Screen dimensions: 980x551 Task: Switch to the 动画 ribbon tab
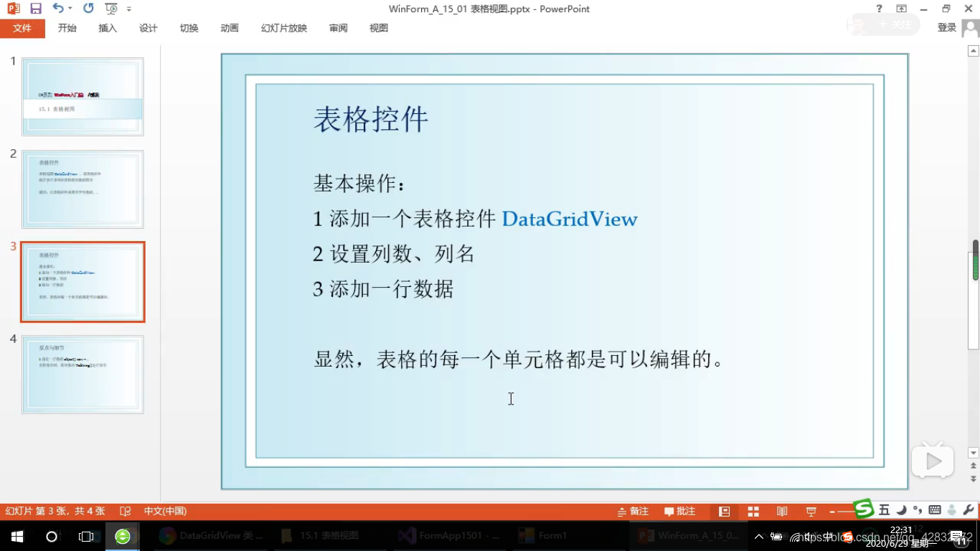230,28
